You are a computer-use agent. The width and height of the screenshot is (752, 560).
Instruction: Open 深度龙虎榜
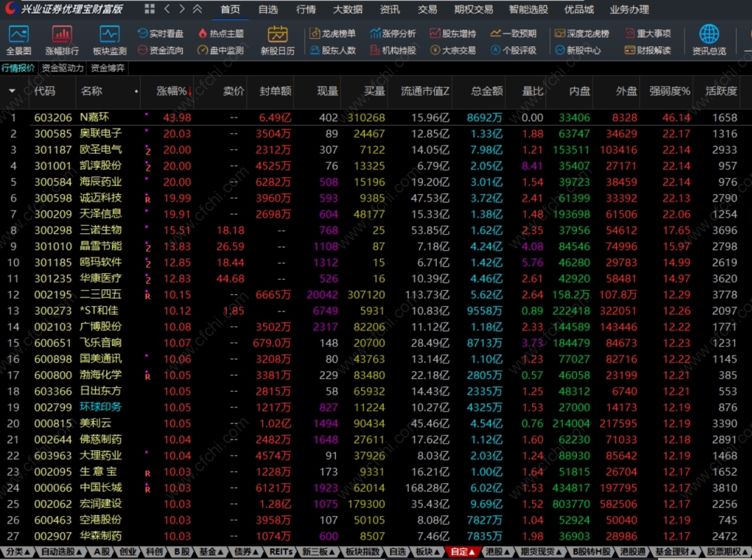[x=582, y=34]
